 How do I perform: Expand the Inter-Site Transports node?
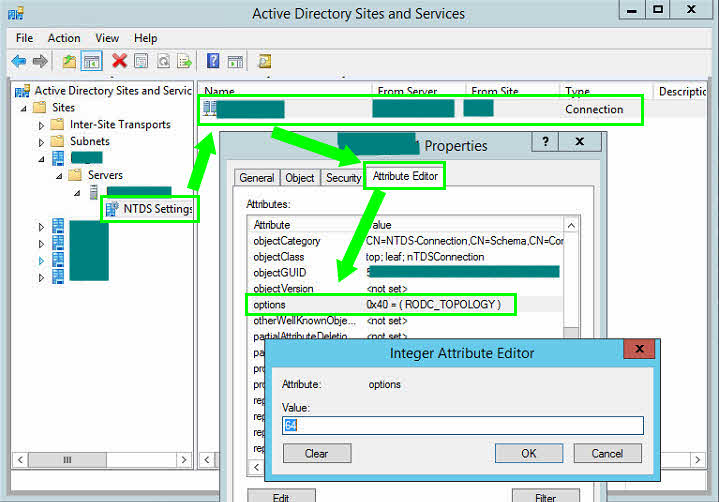point(41,125)
